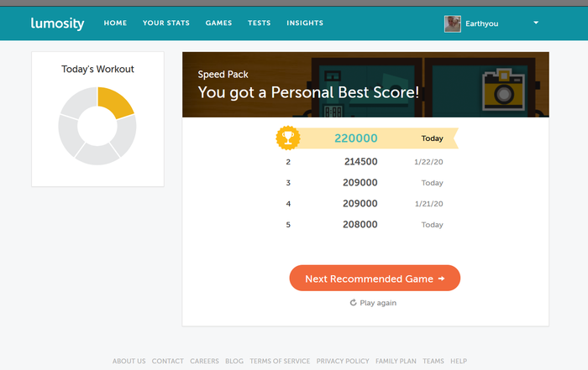Open the GAMES menu item
Image resolution: width=588 pixels, height=370 pixels.
click(x=218, y=23)
